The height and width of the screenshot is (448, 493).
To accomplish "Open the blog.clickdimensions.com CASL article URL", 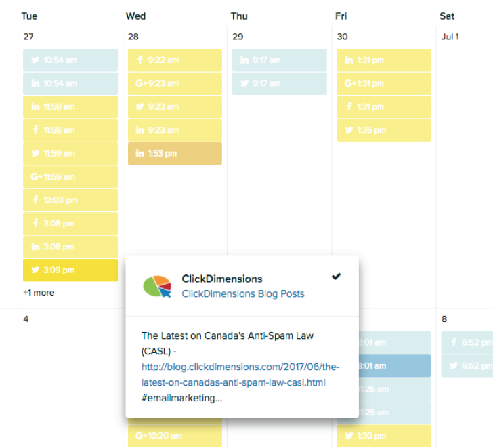I will (240, 374).
